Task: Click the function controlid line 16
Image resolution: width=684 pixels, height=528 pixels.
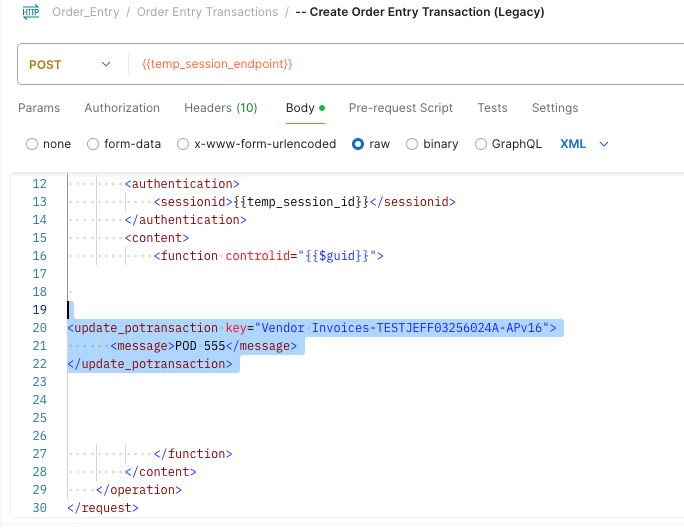Action: point(268,256)
